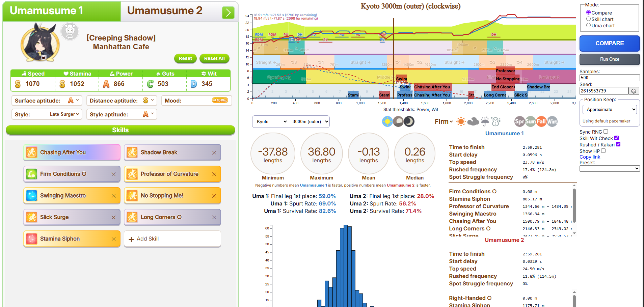Select the Skill chart mode
This screenshot has height=307, width=644.
pos(588,19)
